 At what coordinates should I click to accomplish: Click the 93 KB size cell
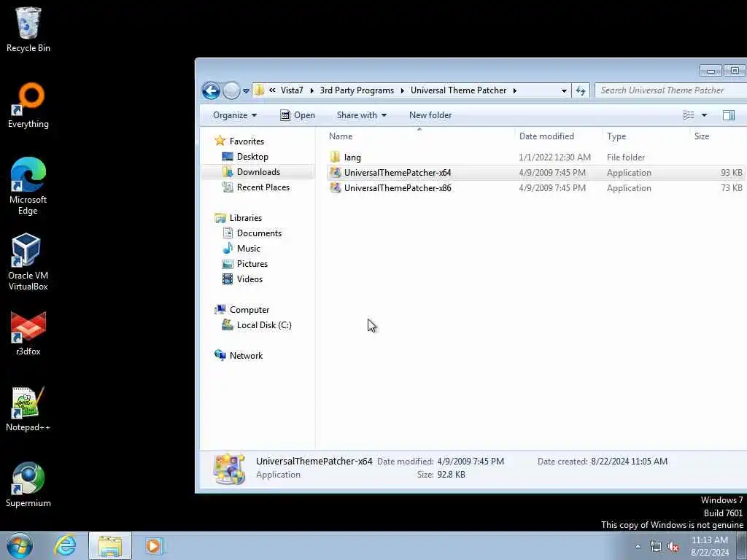[x=731, y=173]
